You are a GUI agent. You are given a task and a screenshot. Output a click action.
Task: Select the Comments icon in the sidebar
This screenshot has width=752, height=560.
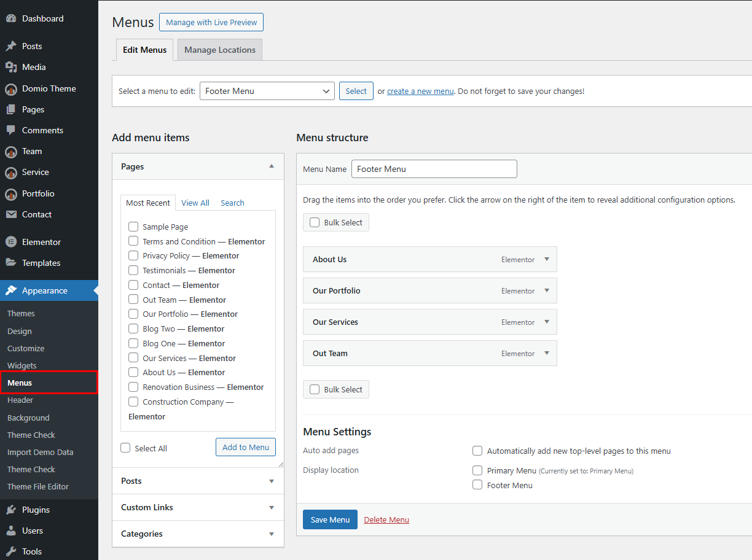(x=12, y=130)
